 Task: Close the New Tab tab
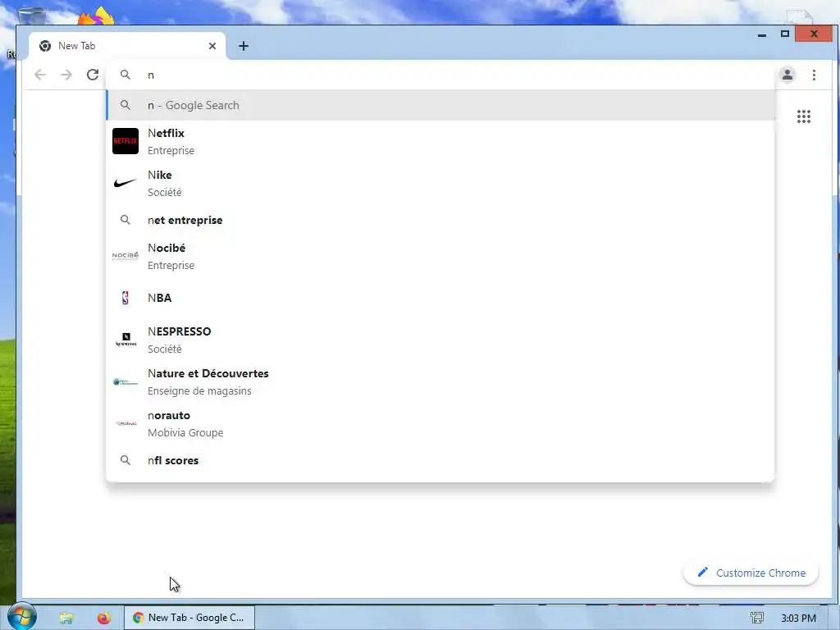click(x=212, y=46)
